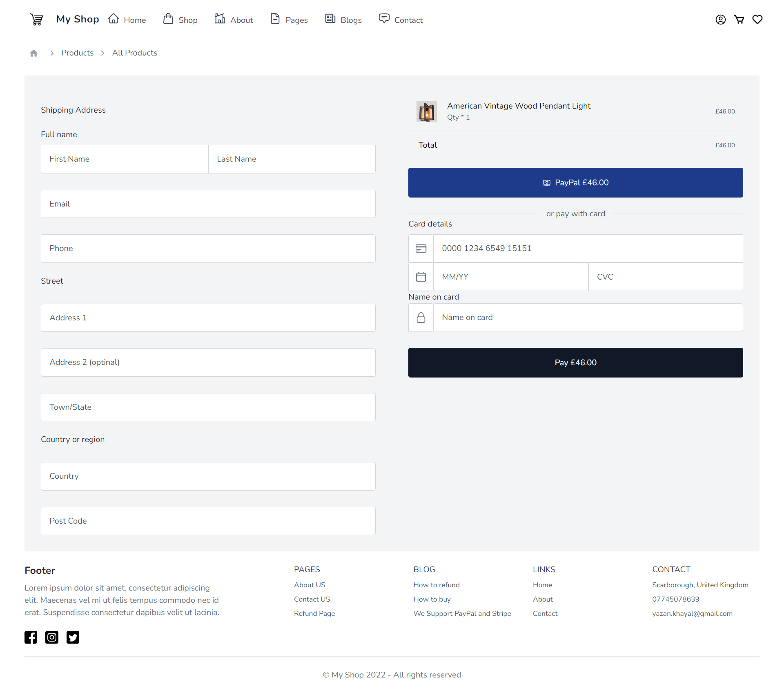The width and height of the screenshot is (784, 693).
Task: Click the lock icon on name card field
Action: (421, 317)
